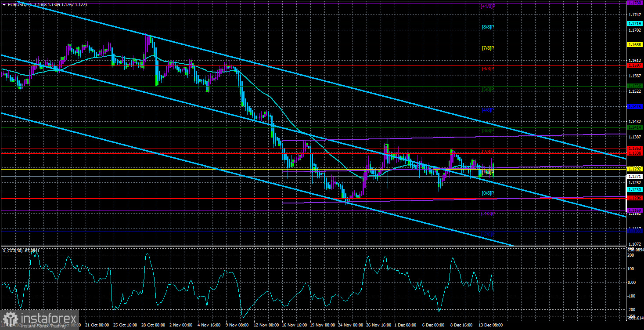Click the 1 Dec 08:00 time label
The height and width of the screenshot is (330, 644).
pyautogui.click(x=405, y=326)
